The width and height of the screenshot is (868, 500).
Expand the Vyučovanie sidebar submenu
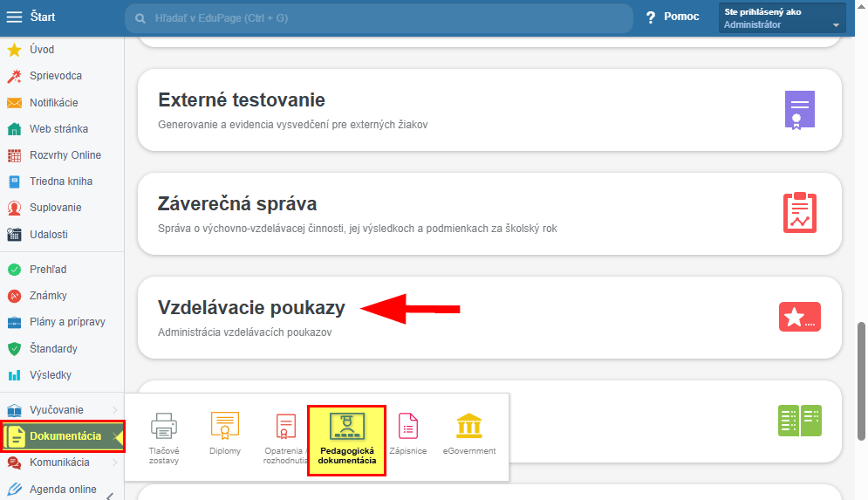(114, 410)
